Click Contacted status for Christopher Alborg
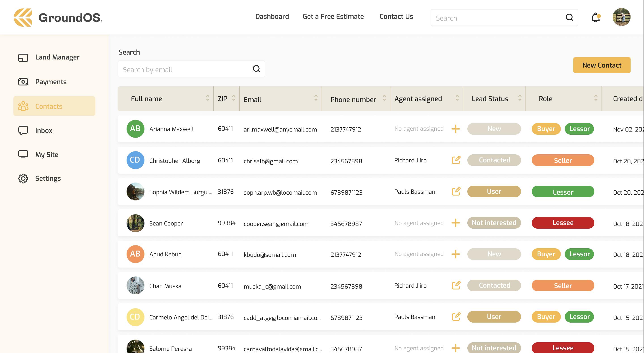 coord(494,160)
